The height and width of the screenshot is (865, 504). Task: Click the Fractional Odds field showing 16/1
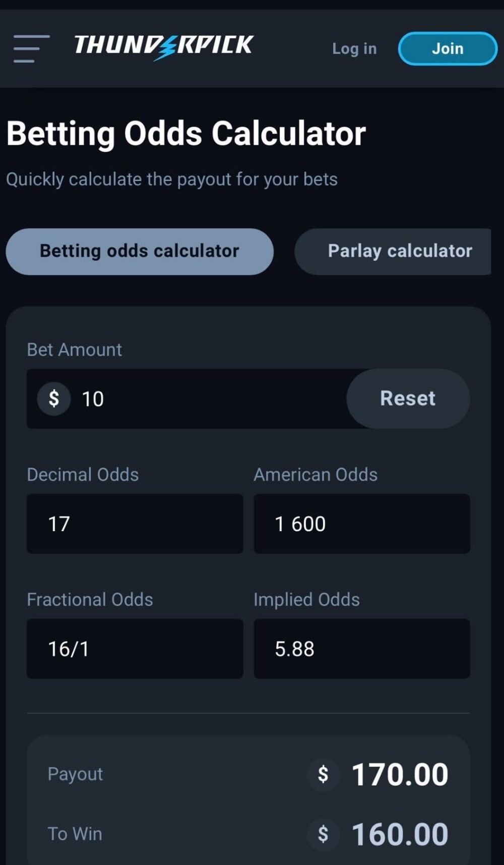pyautogui.click(x=135, y=649)
